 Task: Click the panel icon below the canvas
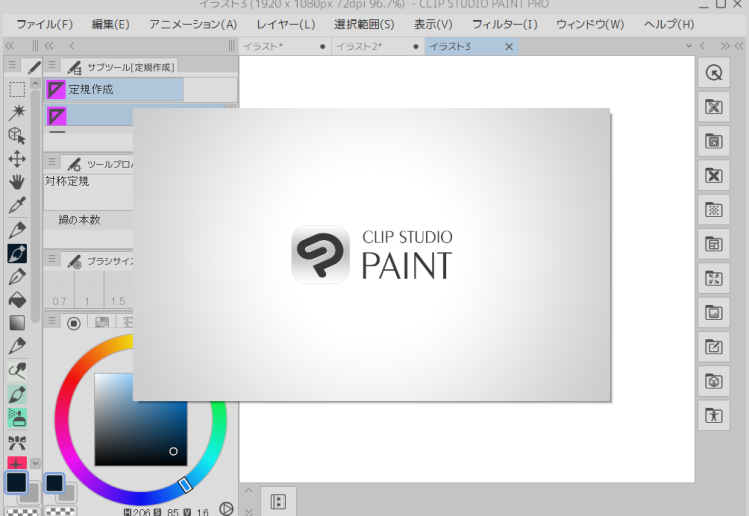(278, 502)
